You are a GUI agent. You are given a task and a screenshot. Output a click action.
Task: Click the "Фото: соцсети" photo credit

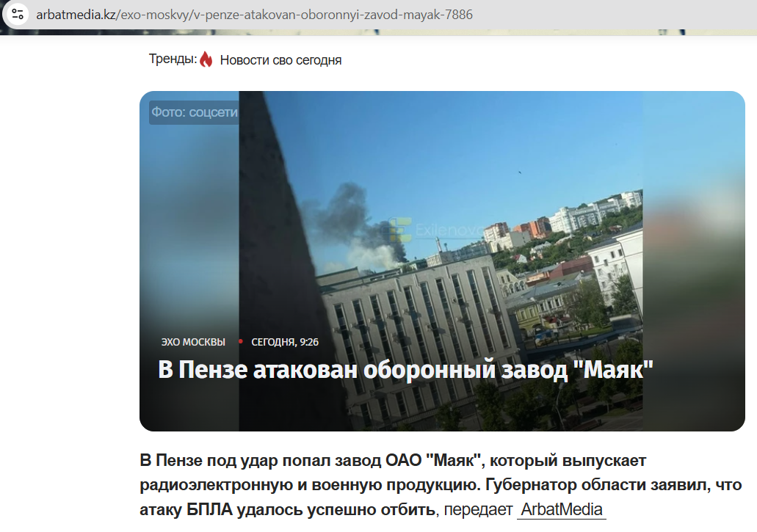click(194, 112)
